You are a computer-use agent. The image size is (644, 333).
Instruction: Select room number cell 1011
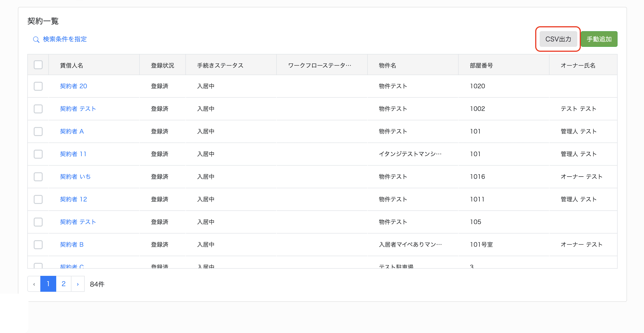477,199
